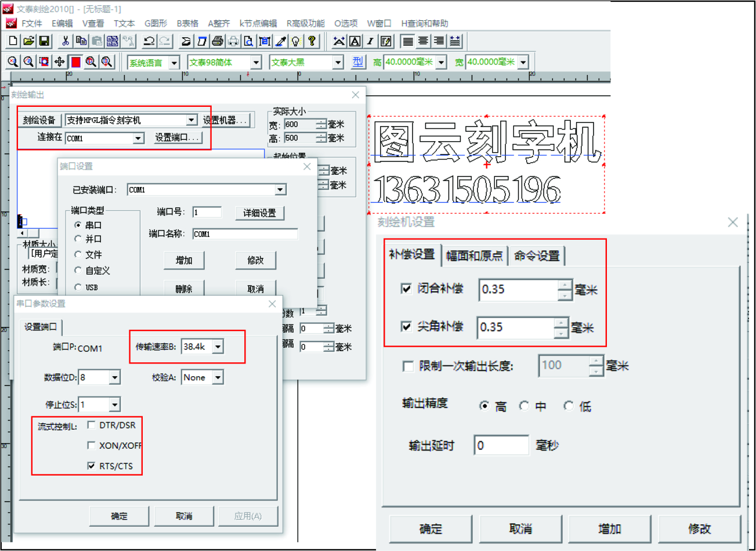Select the 文件 port type radio button
The width and height of the screenshot is (756, 551).
(x=78, y=254)
